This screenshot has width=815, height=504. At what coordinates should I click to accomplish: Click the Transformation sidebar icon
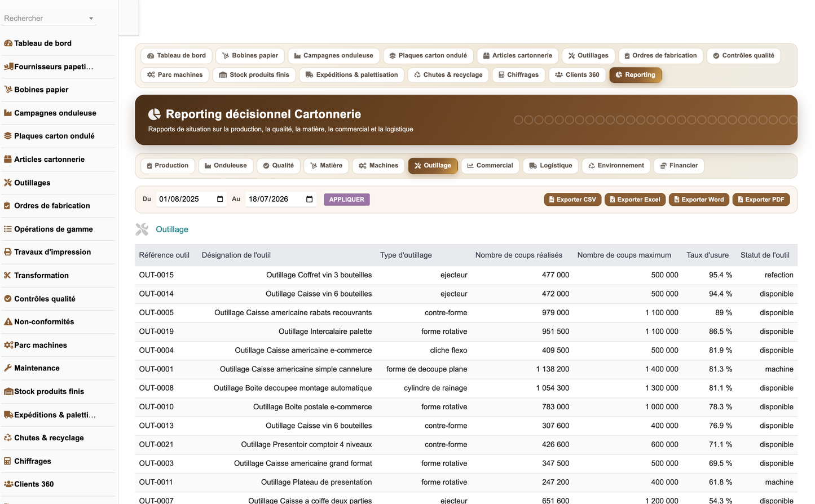tap(7, 275)
